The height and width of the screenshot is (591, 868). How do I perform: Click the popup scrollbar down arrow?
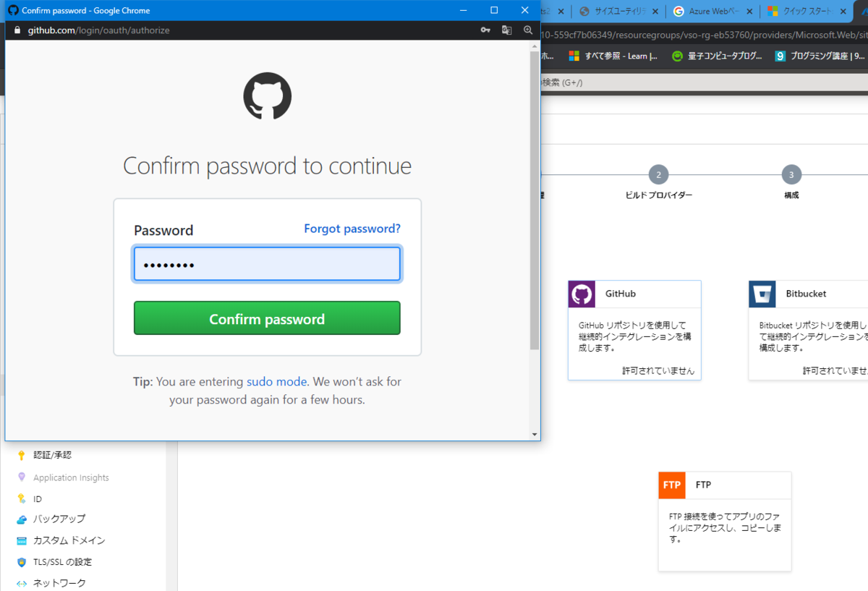click(535, 435)
